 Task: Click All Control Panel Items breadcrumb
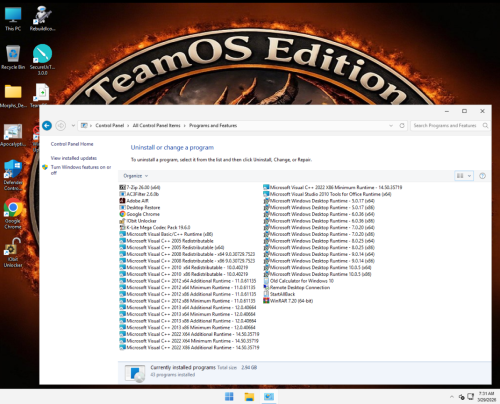(157, 126)
